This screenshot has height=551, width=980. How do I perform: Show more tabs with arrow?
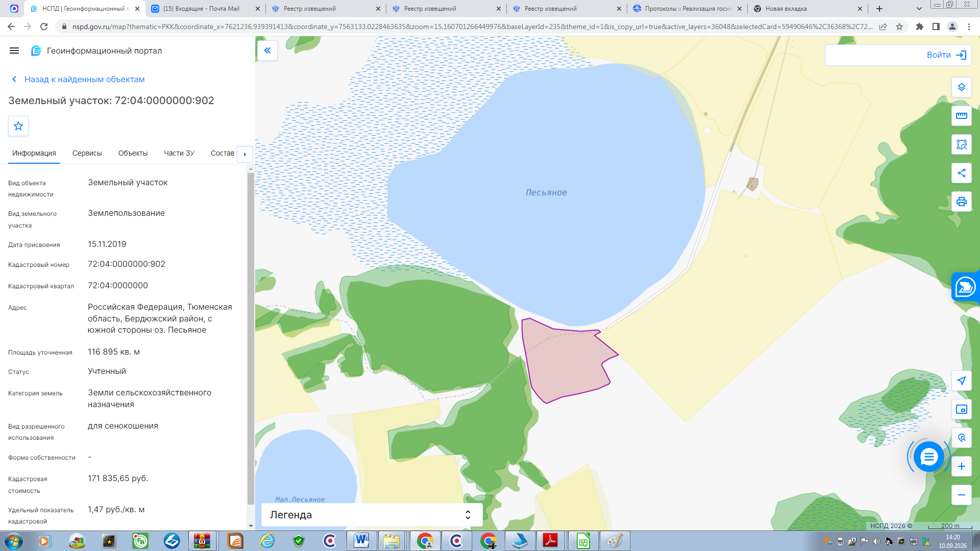[x=245, y=154]
